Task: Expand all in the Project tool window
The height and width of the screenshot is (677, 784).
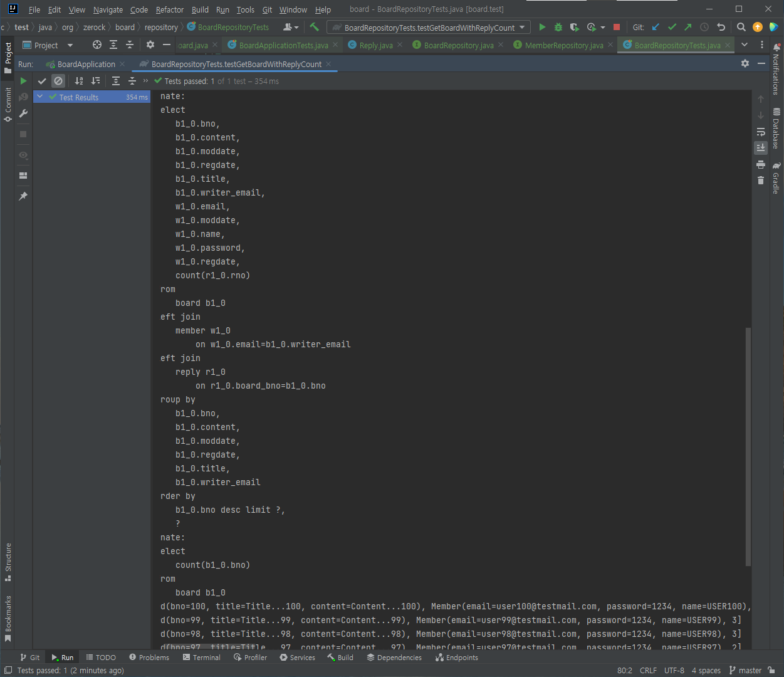Action: pos(113,45)
